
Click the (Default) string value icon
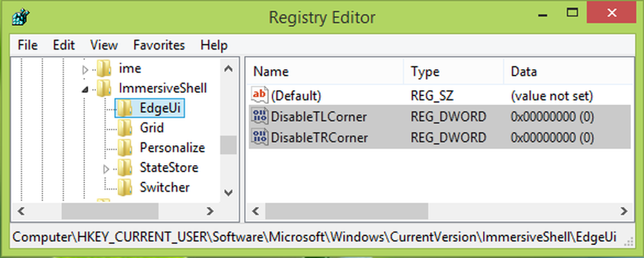pos(260,95)
